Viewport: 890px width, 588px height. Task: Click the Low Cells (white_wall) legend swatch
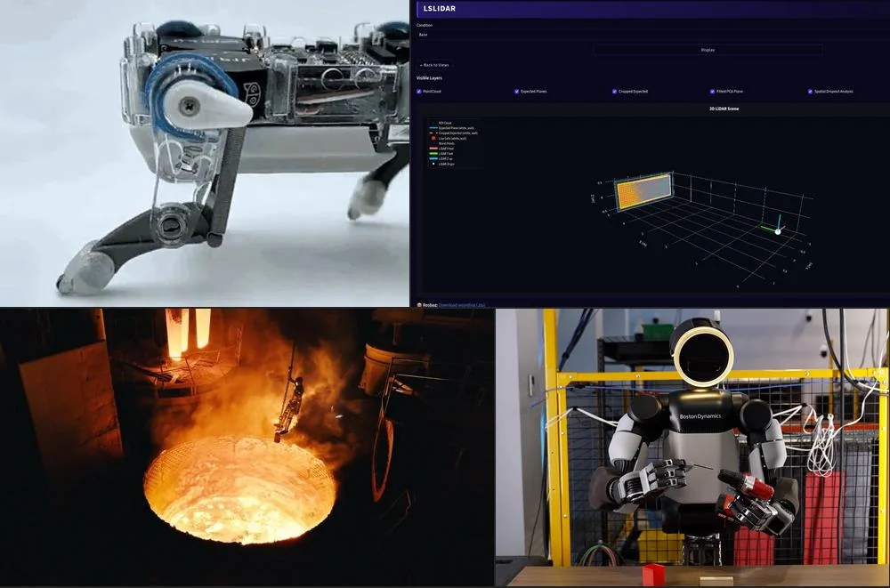pos(433,138)
